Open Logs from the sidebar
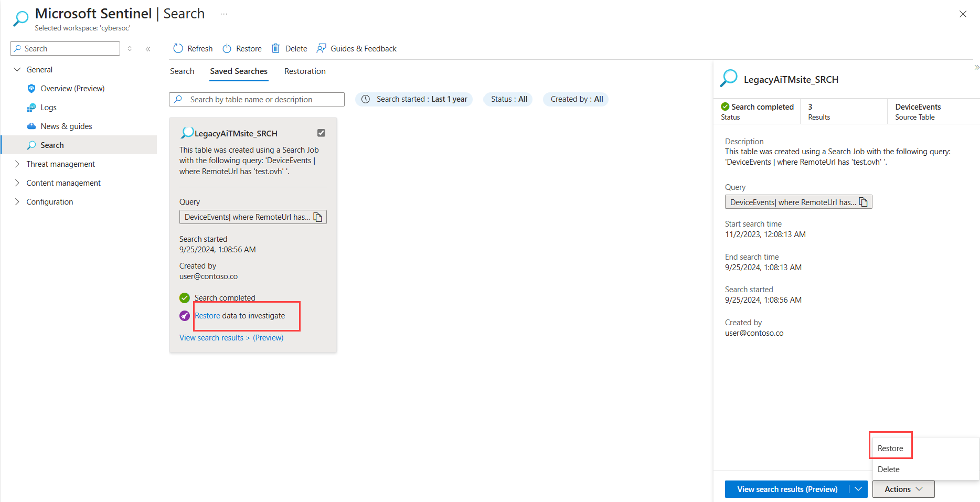The image size is (980, 502). pos(48,107)
